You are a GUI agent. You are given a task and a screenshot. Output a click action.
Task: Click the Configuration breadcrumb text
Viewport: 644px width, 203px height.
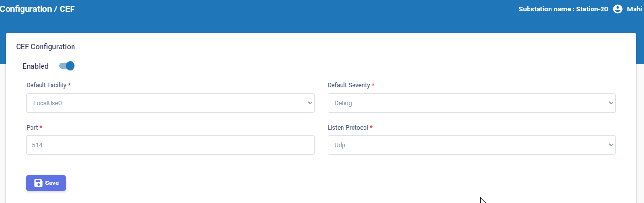coord(26,9)
